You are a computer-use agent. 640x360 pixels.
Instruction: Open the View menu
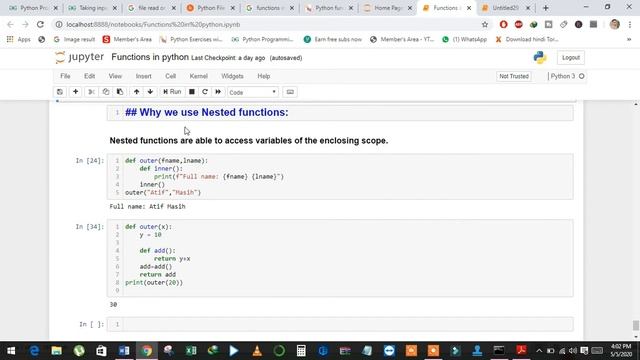[115, 76]
